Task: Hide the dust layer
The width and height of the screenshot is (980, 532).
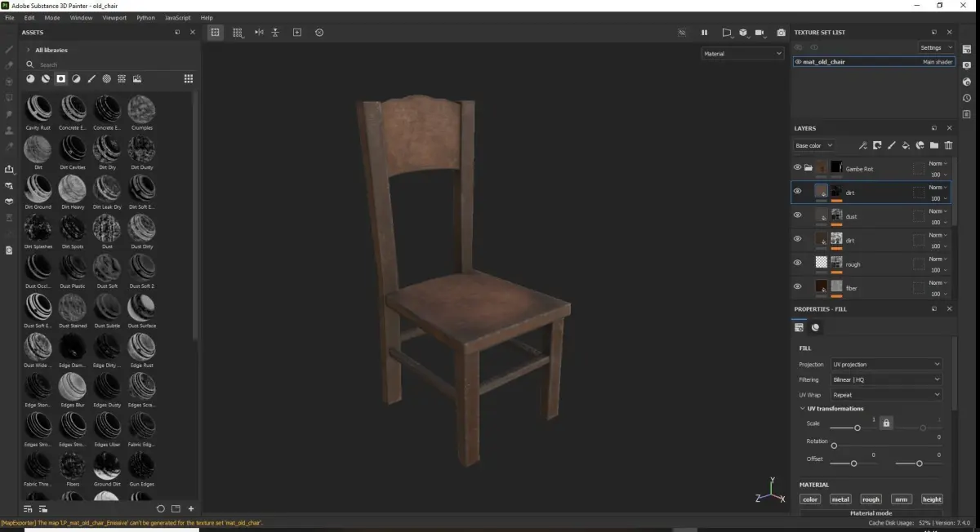Action: click(x=798, y=215)
